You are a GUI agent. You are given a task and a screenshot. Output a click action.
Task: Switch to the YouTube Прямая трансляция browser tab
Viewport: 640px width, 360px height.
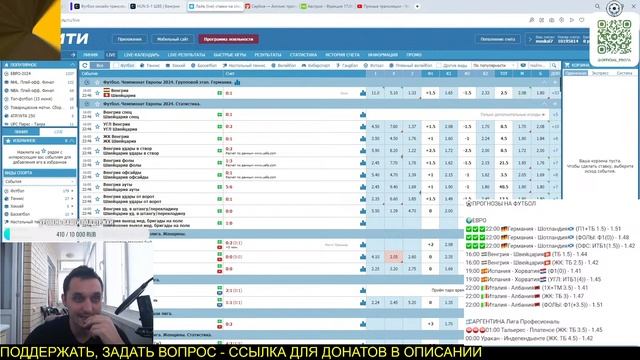tap(382, 7)
